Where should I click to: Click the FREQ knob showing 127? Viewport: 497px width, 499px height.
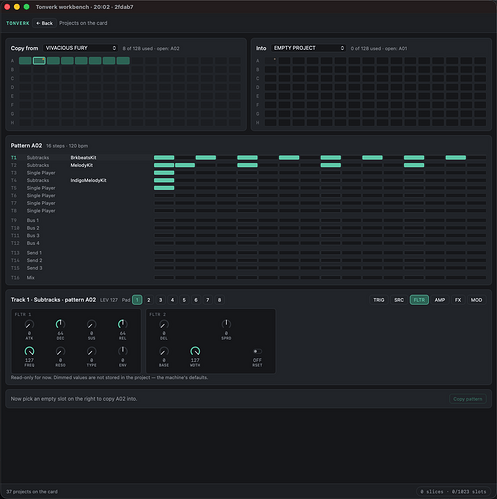29,351
